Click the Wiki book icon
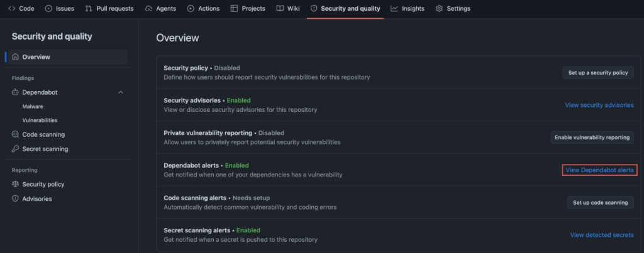 [x=280, y=8]
